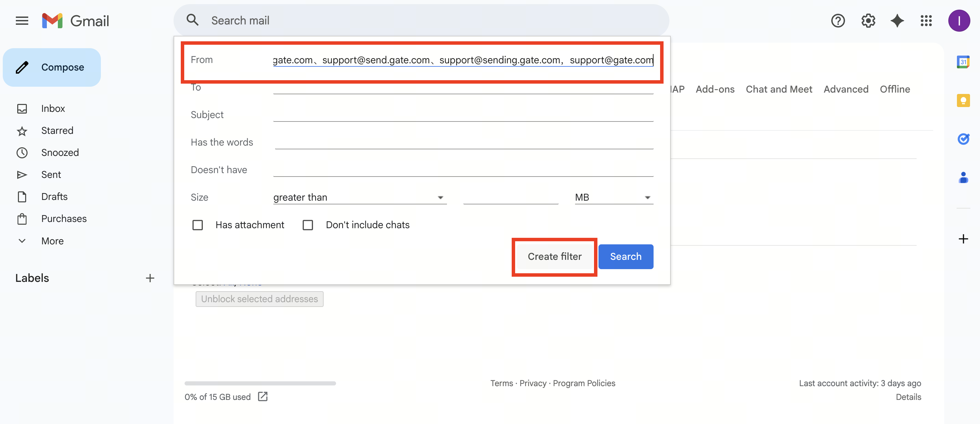Click the Starred star icon
Image resolution: width=980 pixels, height=424 pixels.
[x=22, y=131]
